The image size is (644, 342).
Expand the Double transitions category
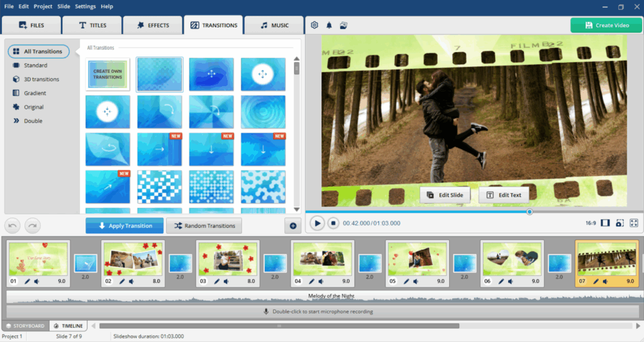[33, 121]
